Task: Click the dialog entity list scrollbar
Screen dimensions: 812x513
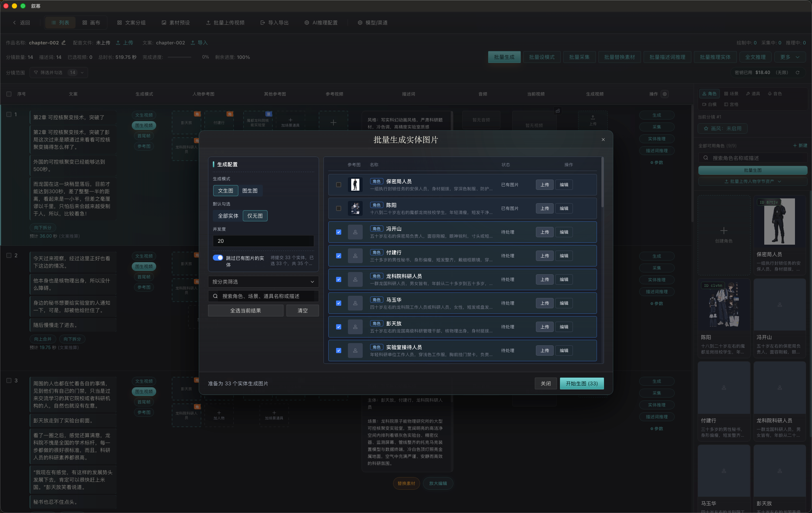Action: click(603, 182)
